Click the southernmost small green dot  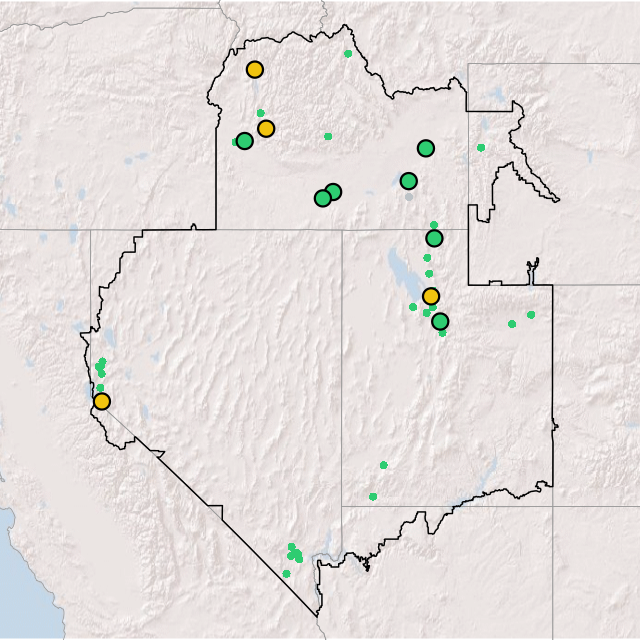[286, 573]
